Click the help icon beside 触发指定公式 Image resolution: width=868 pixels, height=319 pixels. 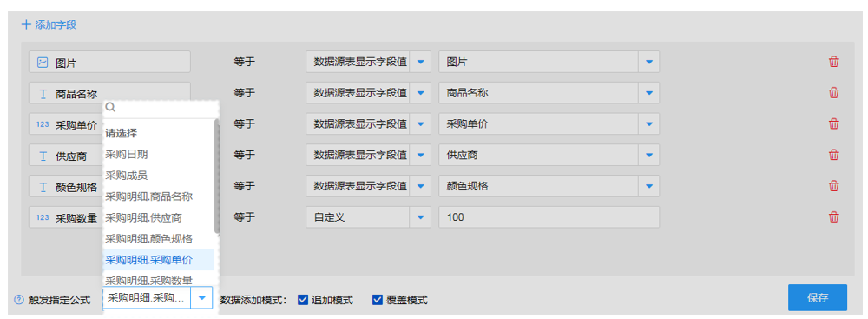pos(19,300)
